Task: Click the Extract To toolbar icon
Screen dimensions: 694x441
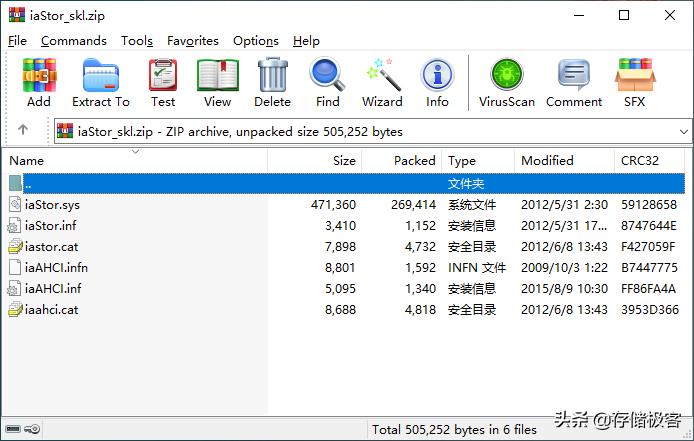Action: pos(101,75)
